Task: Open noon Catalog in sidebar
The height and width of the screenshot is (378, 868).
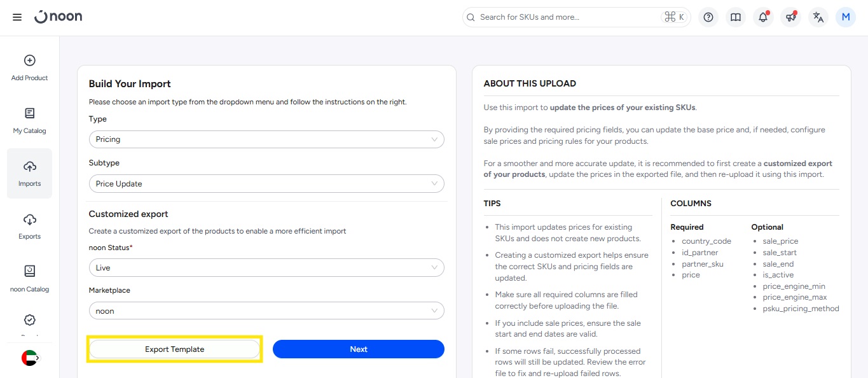Action: pos(29,278)
